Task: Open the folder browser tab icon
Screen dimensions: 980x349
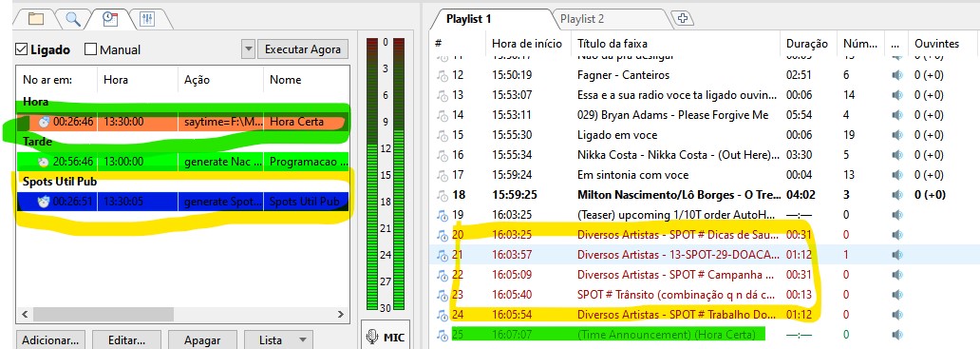Action: tap(36, 19)
